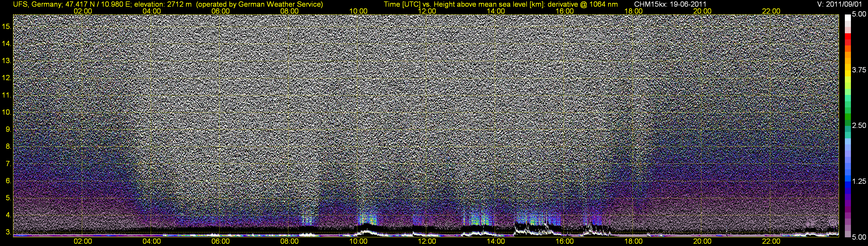Click the colorbar value 2.50
Viewport: 868px width, 246px height.
[859, 125]
